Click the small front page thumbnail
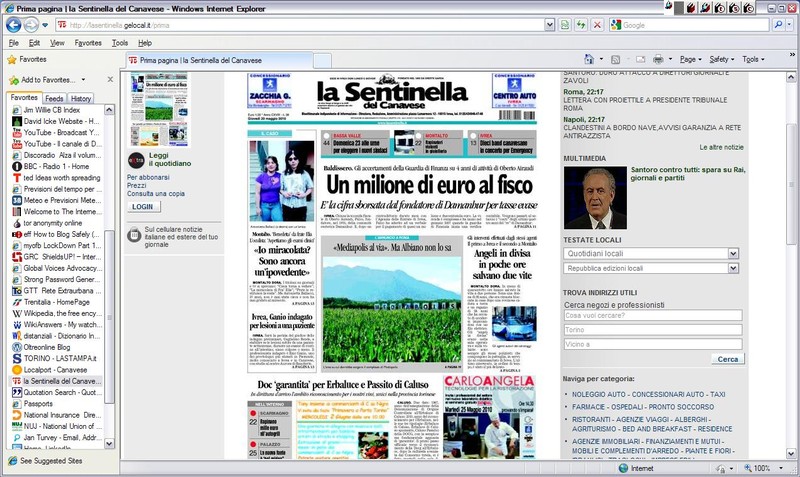Screen dimensions: 800x477 (x=159, y=110)
